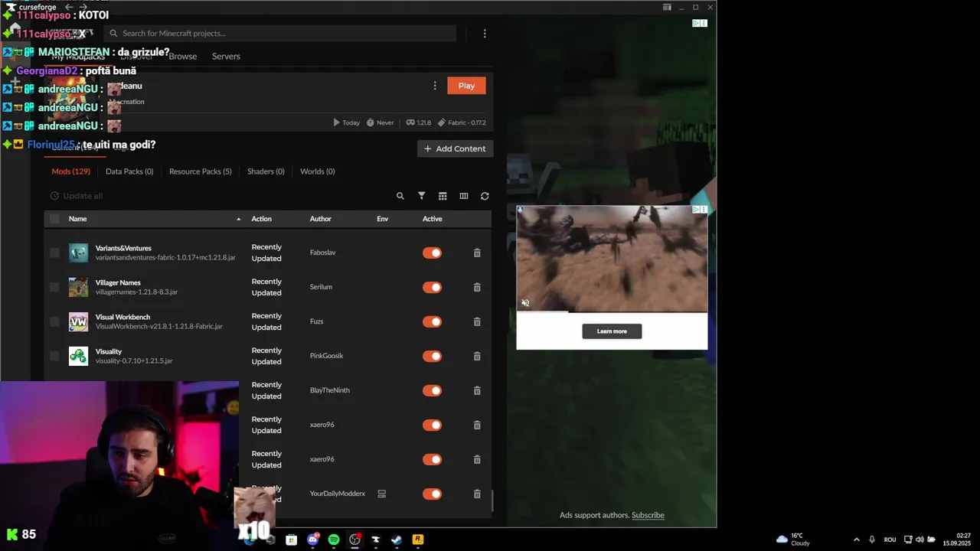The image size is (980, 551).
Task: Open Spotify from the taskbar
Action: click(334, 540)
